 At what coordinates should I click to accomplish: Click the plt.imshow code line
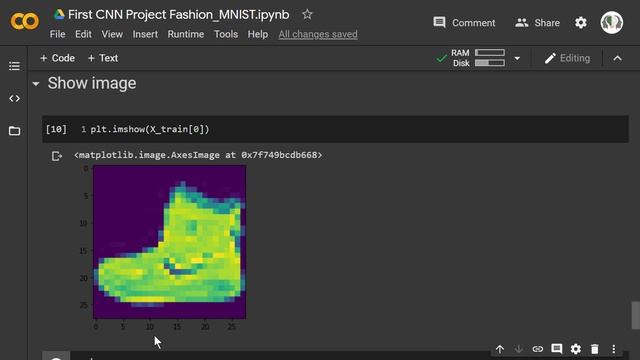(149, 129)
